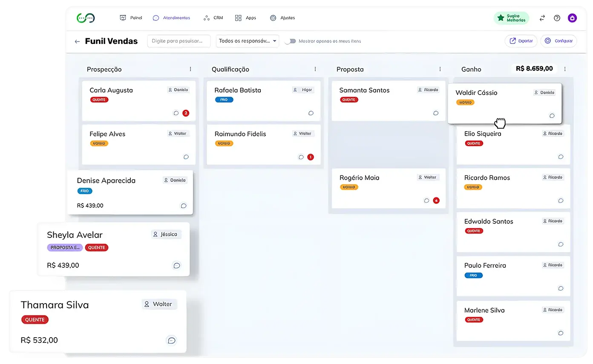Image resolution: width=593 pixels, height=364 pixels.
Task: Open the Qualificação column options menu
Action: [315, 69]
